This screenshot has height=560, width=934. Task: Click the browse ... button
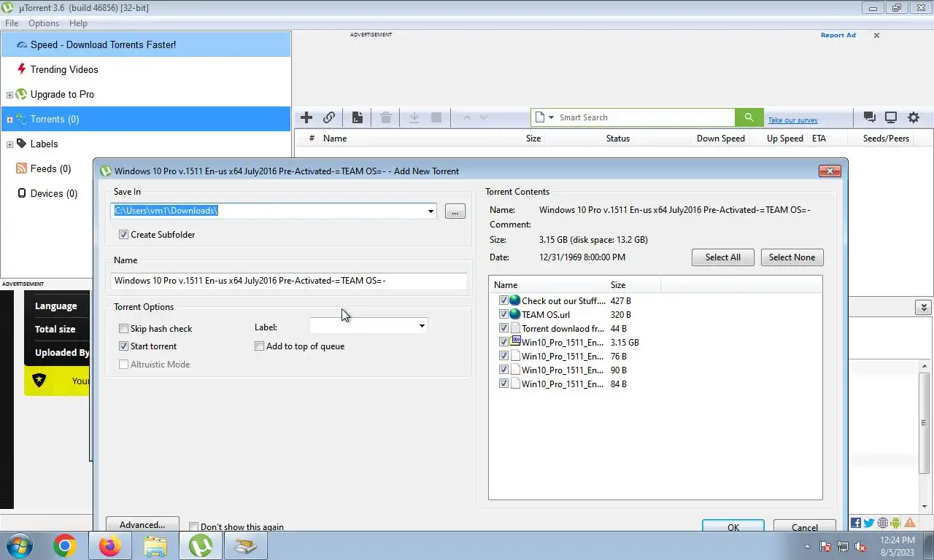[455, 211]
